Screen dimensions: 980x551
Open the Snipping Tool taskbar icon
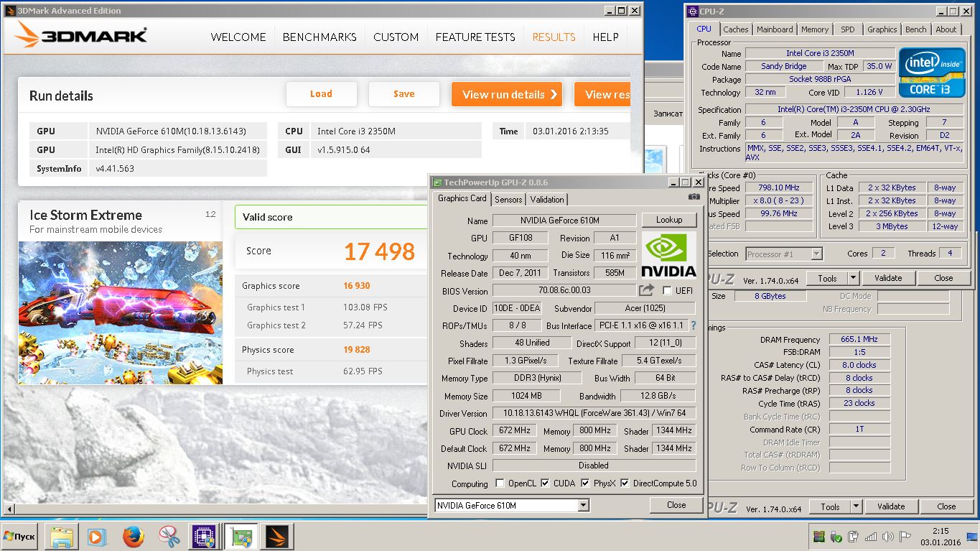coord(169,537)
